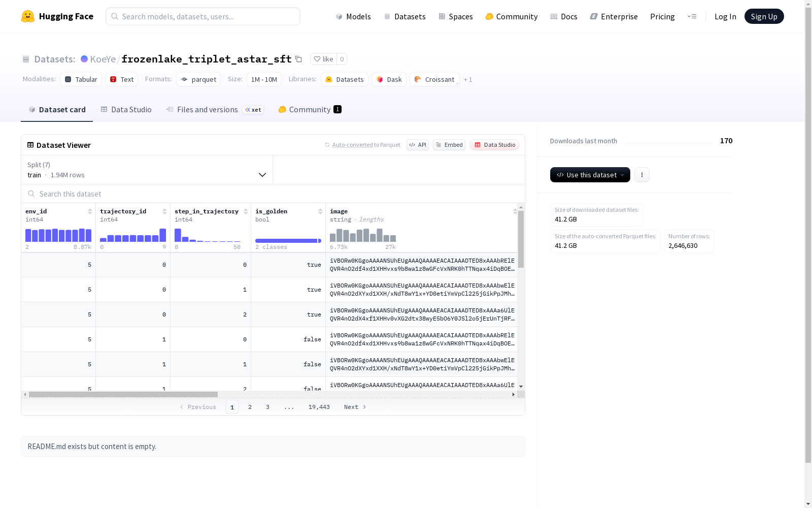812x508 pixels.
Task: Click the Datasets breadcrumb link
Action: coord(54,59)
